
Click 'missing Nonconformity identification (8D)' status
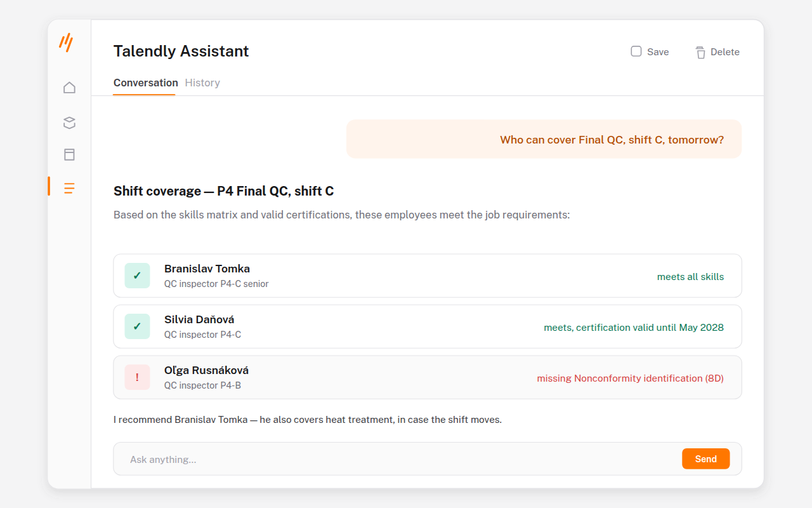point(630,378)
